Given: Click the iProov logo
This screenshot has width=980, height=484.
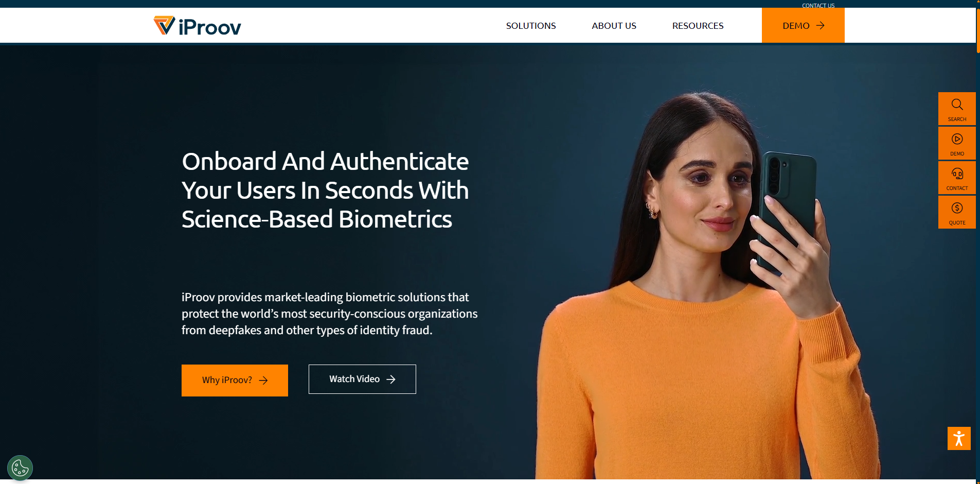Looking at the screenshot, I should pyautogui.click(x=197, y=26).
